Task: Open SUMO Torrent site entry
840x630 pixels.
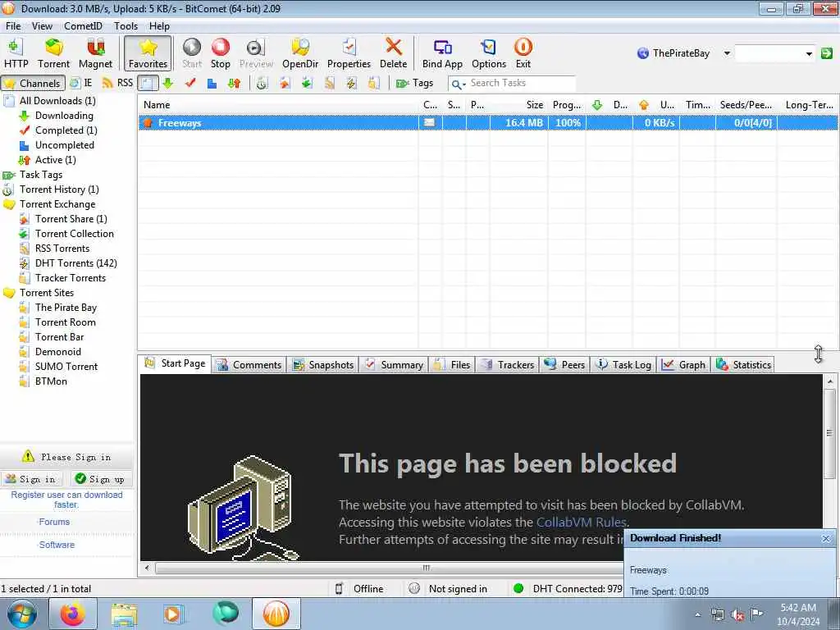Action: tap(66, 367)
